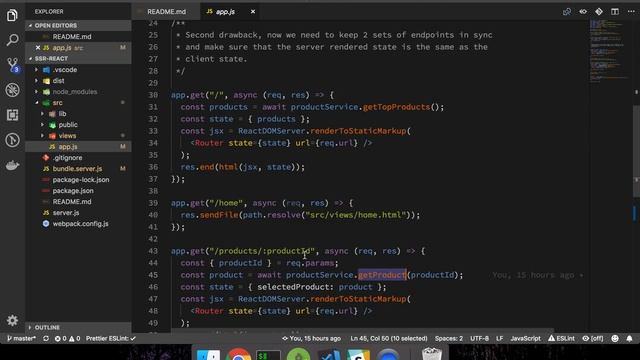The image size is (640, 360).
Task: Open root README.md in the file tree
Action: click(x=78, y=202)
